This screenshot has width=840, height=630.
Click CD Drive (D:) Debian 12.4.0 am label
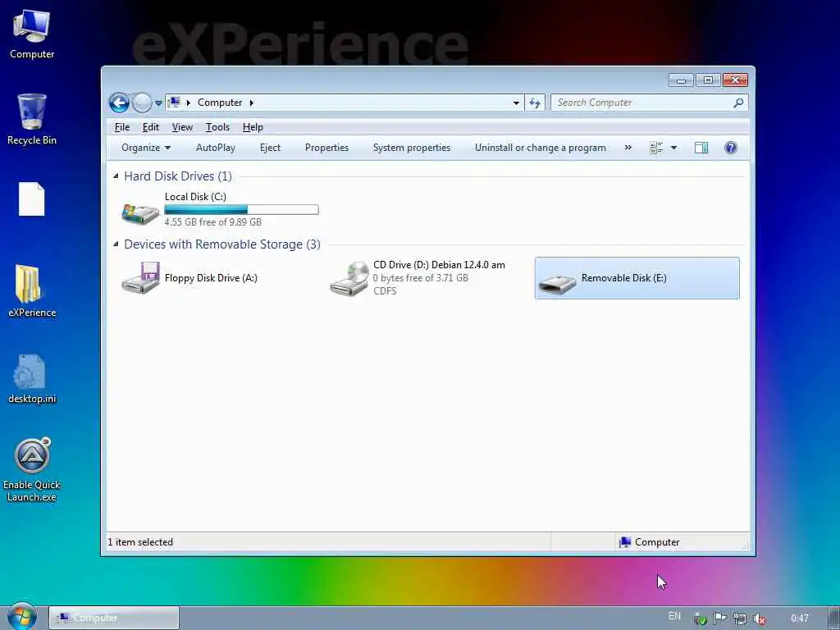pyautogui.click(x=439, y=265)
